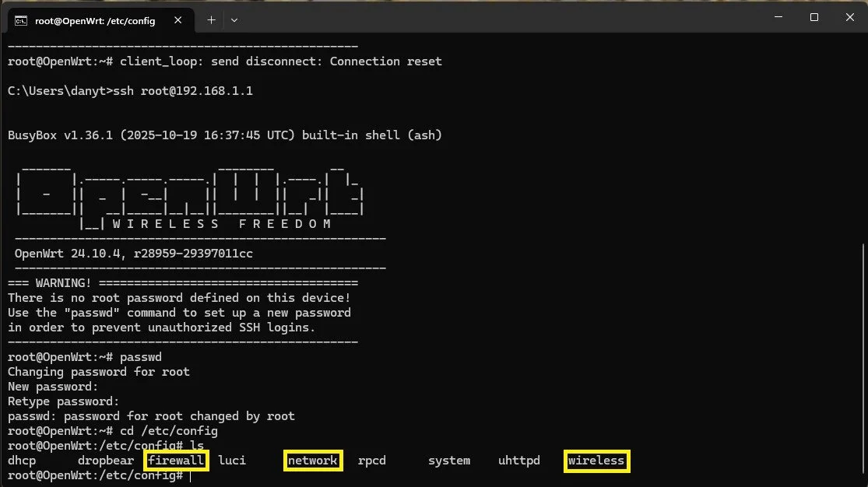Click the 'BusyBox v1.36.1' banner line

click(x=225, y=135)
